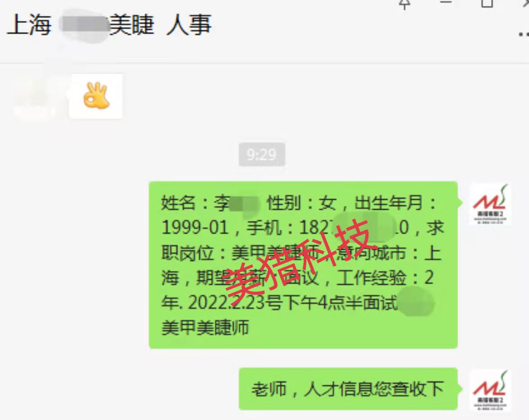Click the final 美甲美睫师 line in message
Screen dimensions: 529x420
coord(205,327)
